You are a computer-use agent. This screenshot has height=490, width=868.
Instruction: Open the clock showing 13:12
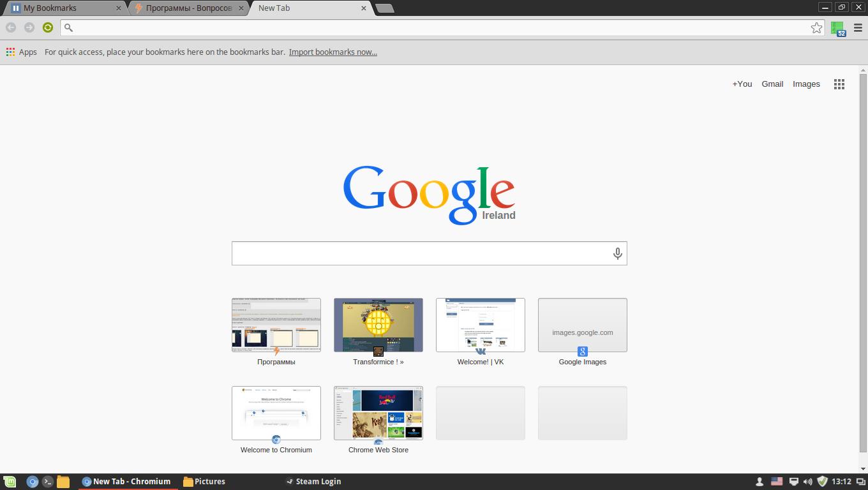[x=842, y=482]
